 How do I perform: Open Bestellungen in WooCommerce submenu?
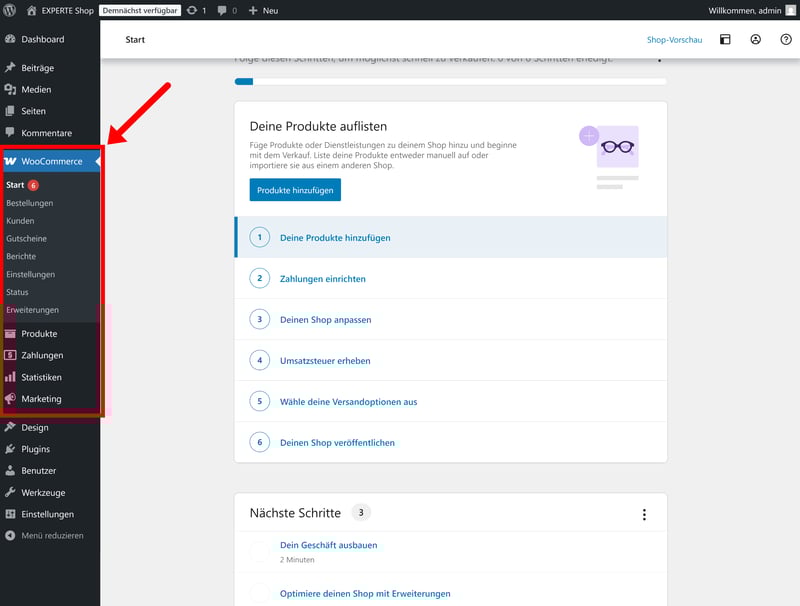29,203
